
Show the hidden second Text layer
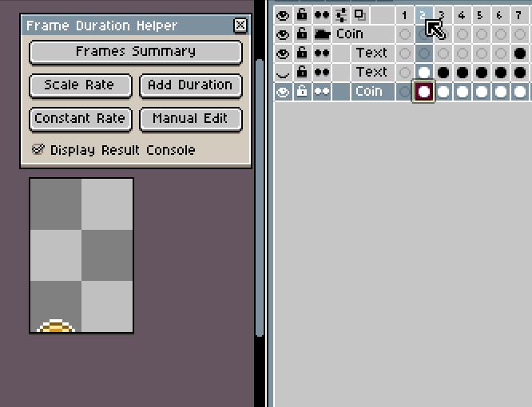283,72
